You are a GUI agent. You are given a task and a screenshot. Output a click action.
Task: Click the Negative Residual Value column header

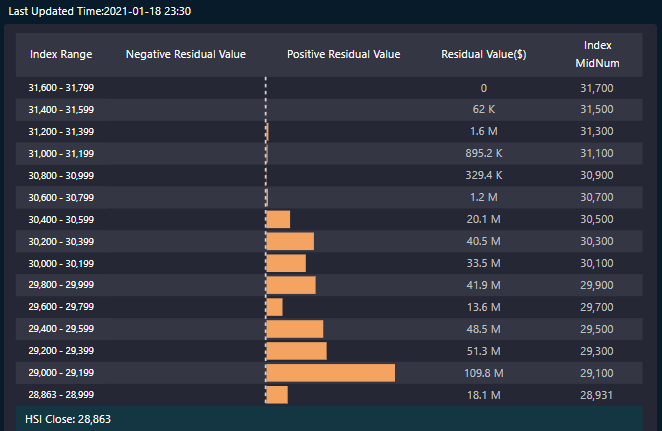tap(185, 54)
